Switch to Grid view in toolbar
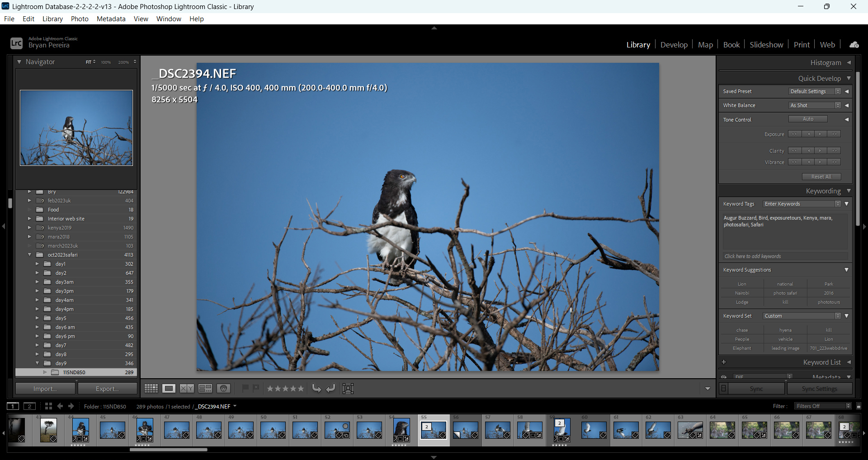 point(151,389)
